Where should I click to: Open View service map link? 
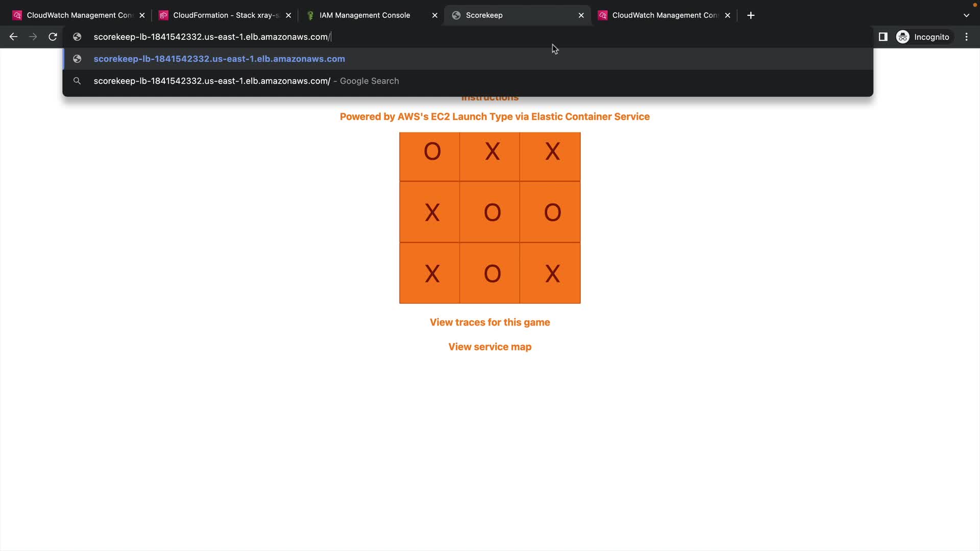[489, 347]
